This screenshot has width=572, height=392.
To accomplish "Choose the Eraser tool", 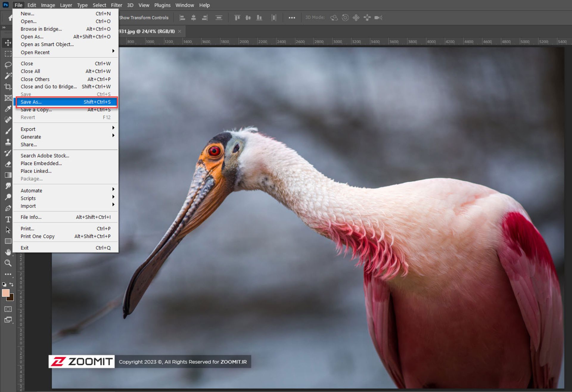I will point(8,164).
